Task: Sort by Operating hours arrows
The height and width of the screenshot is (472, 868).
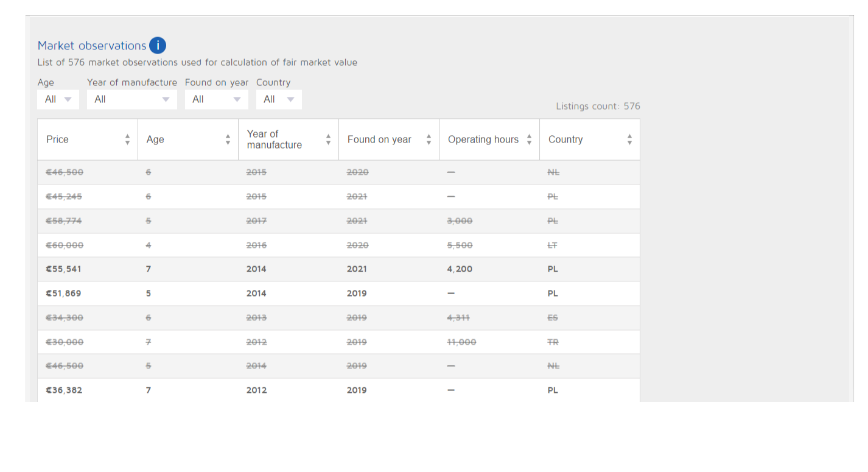Action: point(529,139)
